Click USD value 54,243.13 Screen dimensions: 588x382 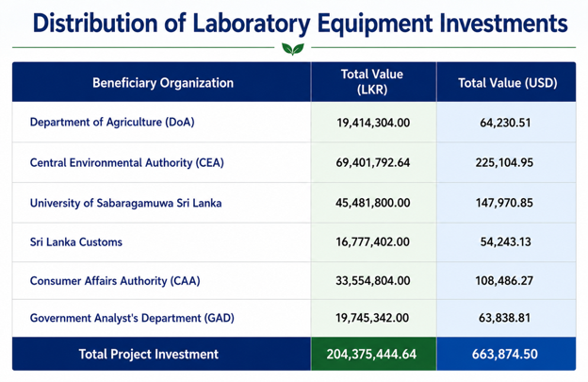pos(506,242)
